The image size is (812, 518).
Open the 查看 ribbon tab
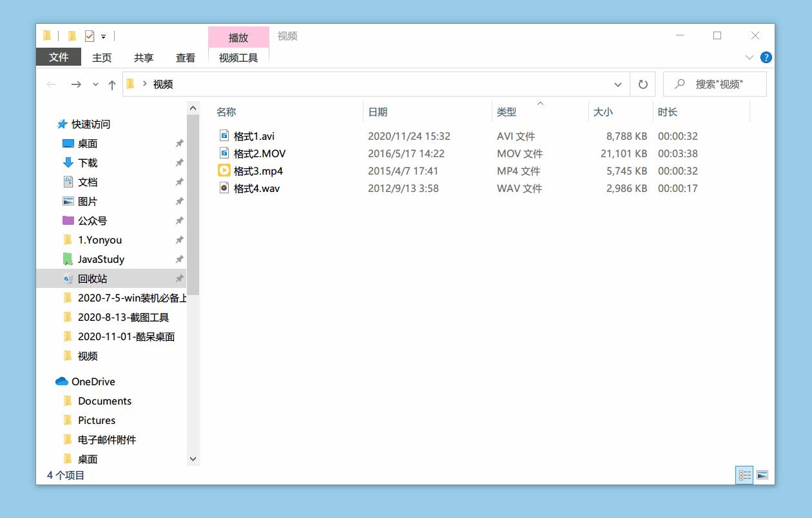(x=185, y=57)
